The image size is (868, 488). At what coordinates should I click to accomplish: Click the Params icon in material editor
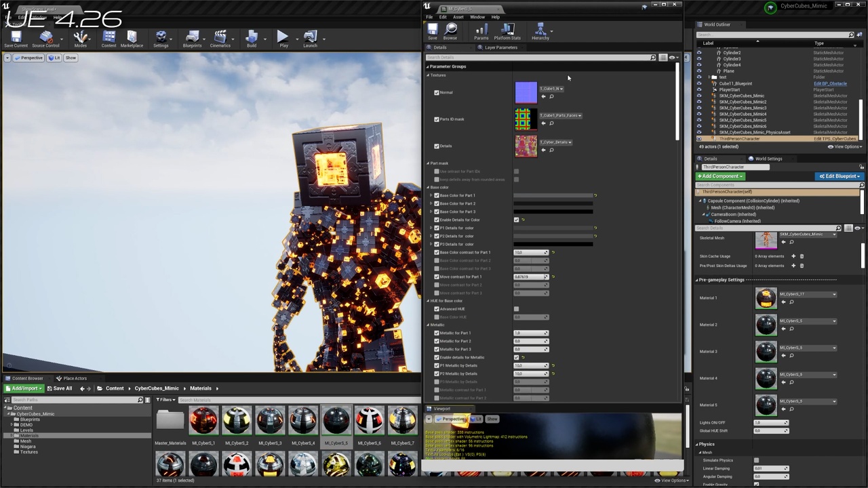481,32
